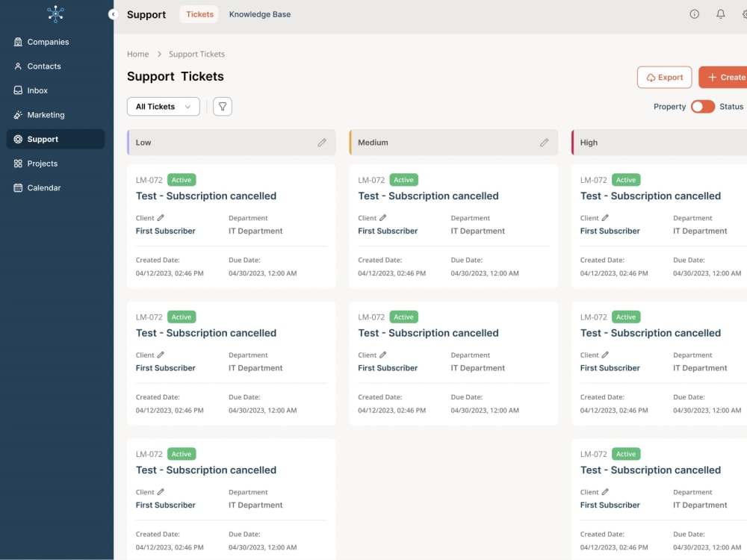Image resolution: width=747 pixels, height=560 pixels.
Task: Open Calendar in the sidebar
Action: click(56, 187)
